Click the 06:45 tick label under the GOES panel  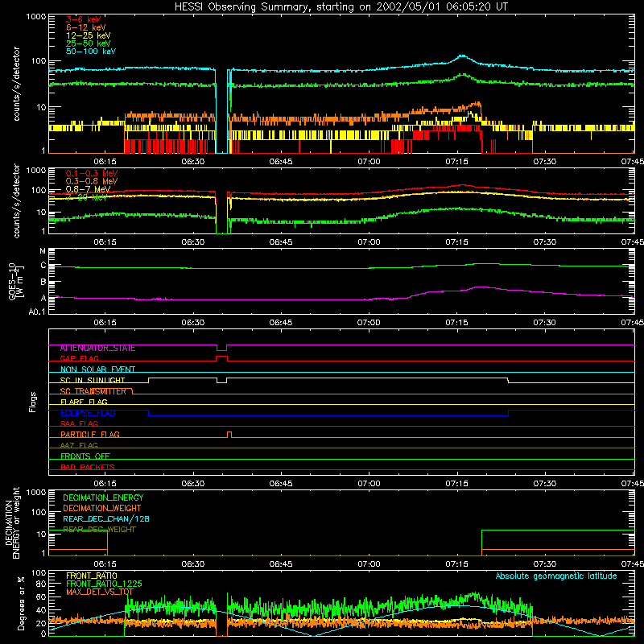tap(281, 323)
